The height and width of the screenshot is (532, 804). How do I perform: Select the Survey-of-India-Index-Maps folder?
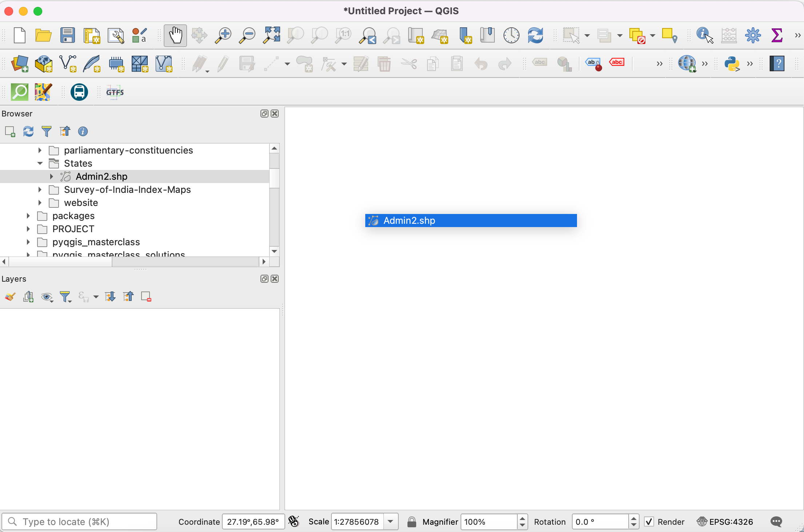127,190
